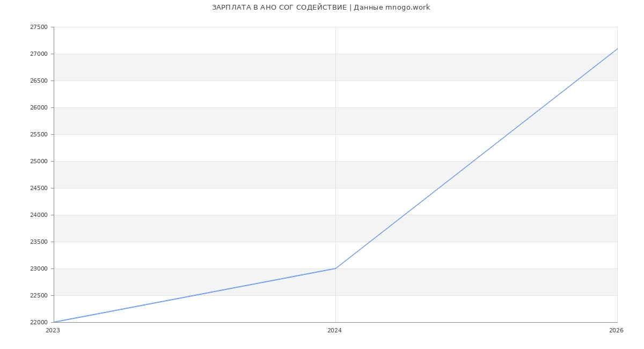Screen dimensions: 644x349
Task: Click the 2024 x-axis label
Action: coord(334,331)
